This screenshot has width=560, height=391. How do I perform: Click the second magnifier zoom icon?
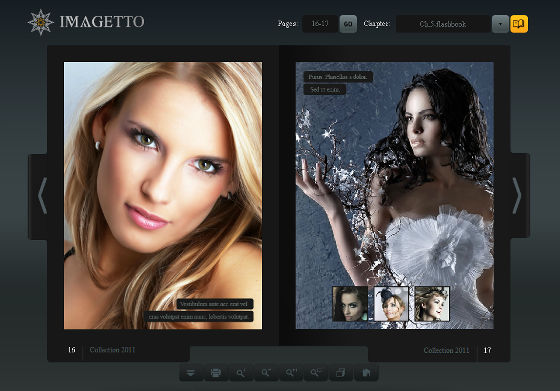[x=266, y=373]
